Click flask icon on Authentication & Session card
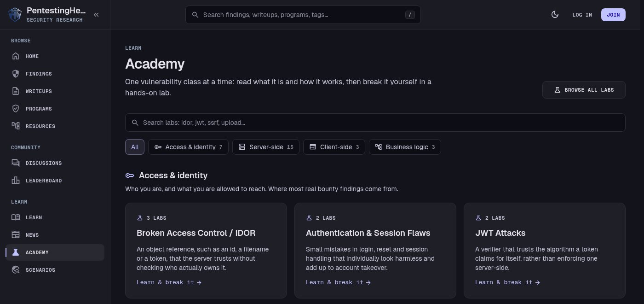 pyautogui.click(x=309, y=218)
